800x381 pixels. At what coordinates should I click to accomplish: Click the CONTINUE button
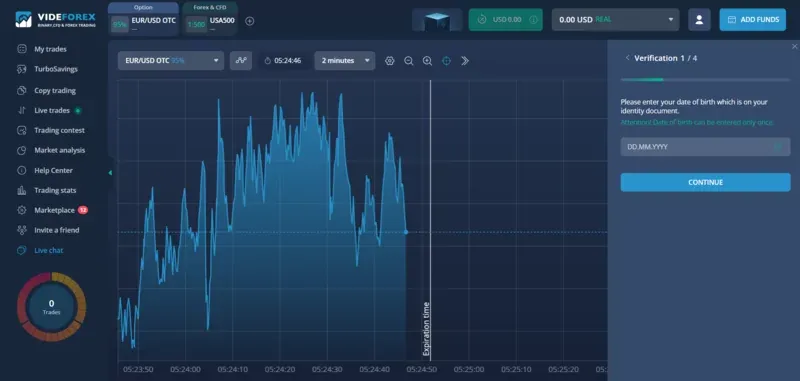(x=705, y=182)
